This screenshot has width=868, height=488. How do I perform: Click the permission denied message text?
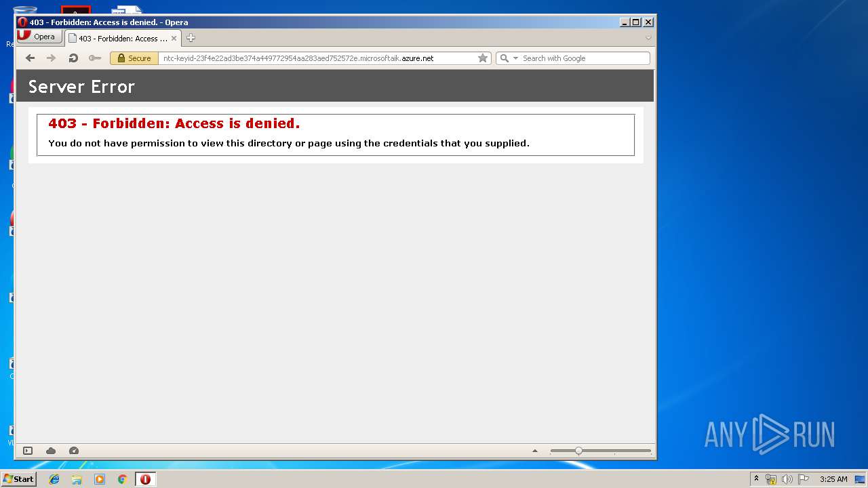289,143
